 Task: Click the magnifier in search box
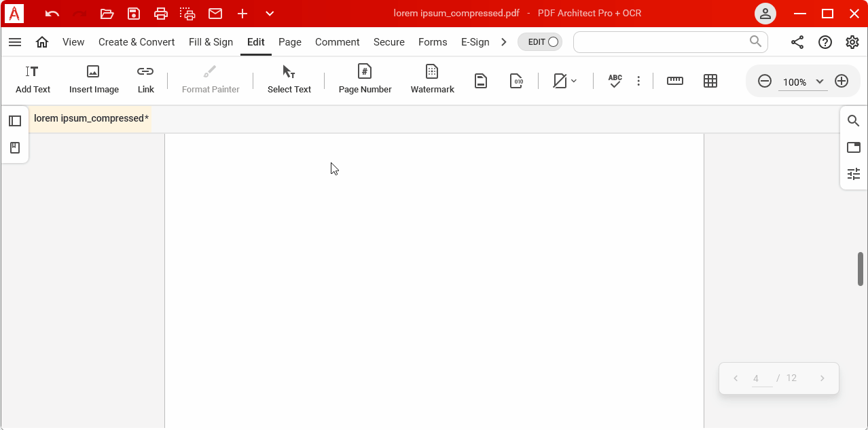pos(755,41)
